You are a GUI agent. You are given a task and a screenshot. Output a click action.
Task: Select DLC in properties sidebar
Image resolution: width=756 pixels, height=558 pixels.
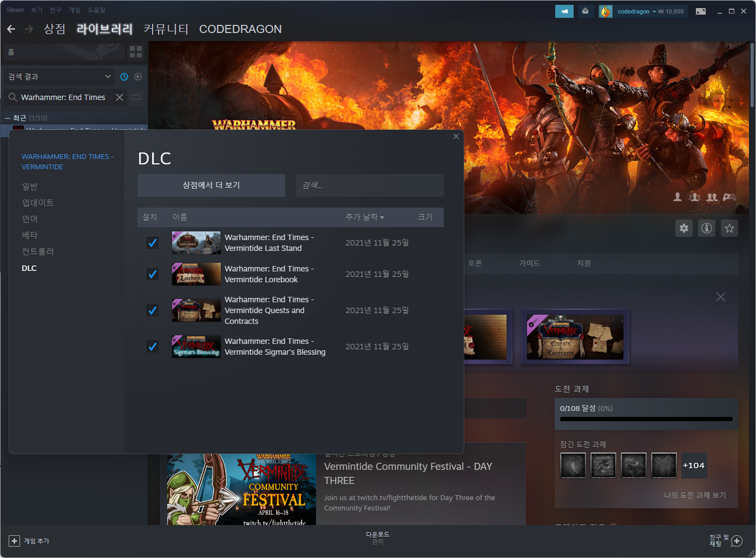[x=29, y=268]
